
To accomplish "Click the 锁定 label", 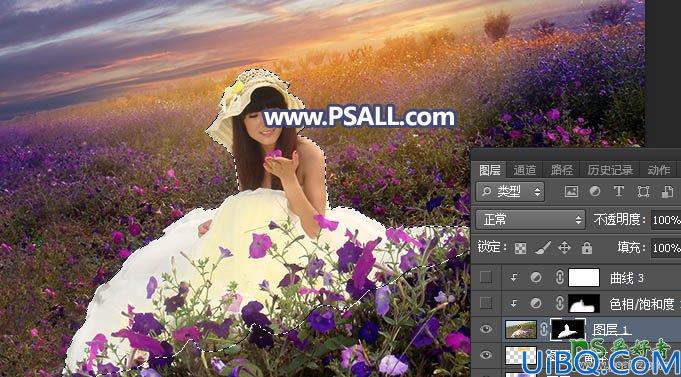I will click(492, 248).
